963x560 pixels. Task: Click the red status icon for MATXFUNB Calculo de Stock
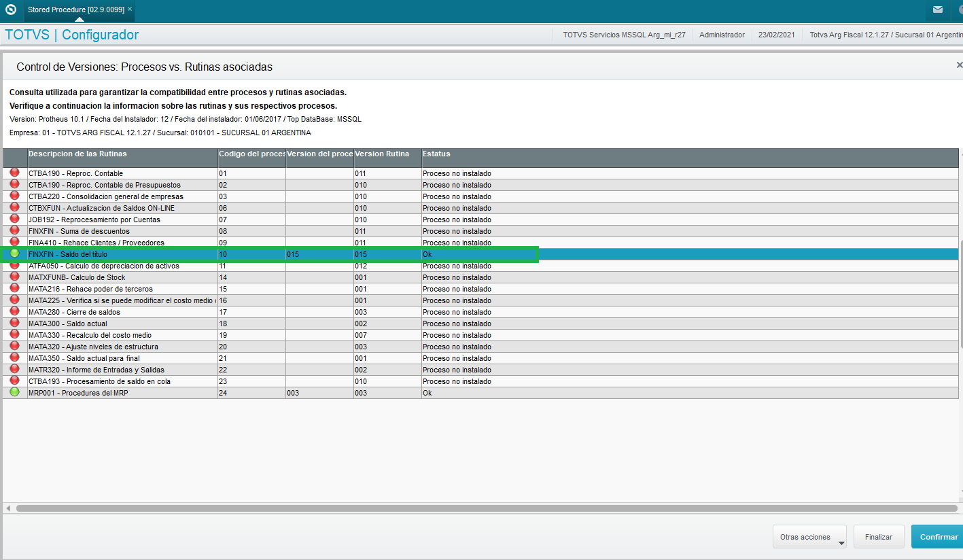pyautogui.click(x=14, y=277)
